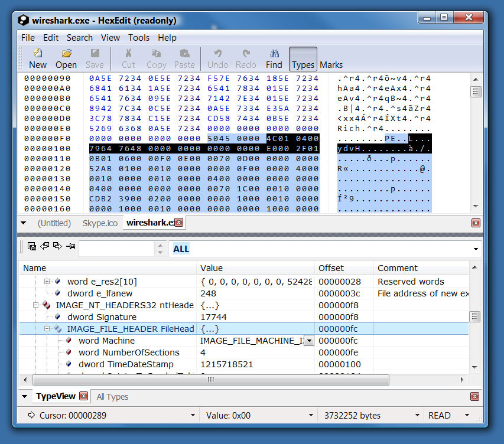The image size is (504, 444).
Task: Click the TypeView horizontal scrollbar thumb
Action: tap(211, 380)
